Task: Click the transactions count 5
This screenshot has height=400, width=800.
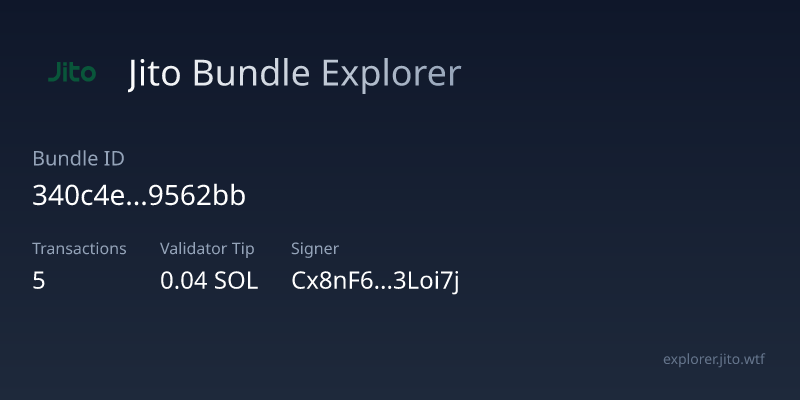Action: click(39, 281)
